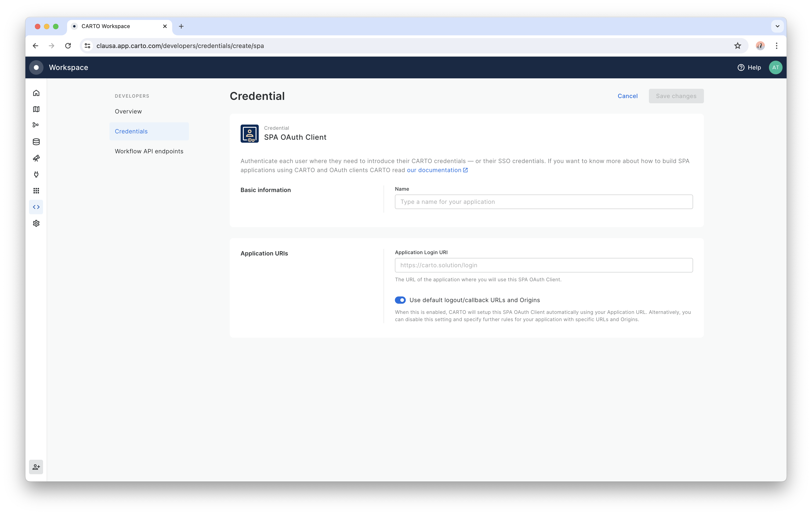
Task: Open Applications grid icon
Action: click(36, 191)
